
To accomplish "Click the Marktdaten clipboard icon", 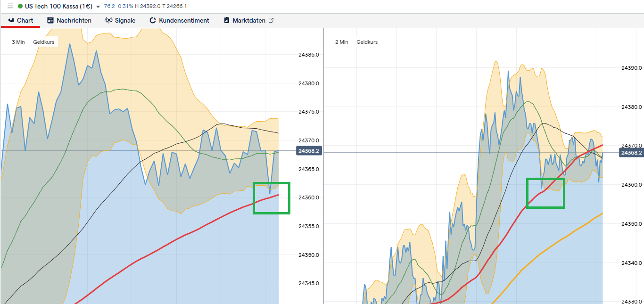I will (227, 20).
